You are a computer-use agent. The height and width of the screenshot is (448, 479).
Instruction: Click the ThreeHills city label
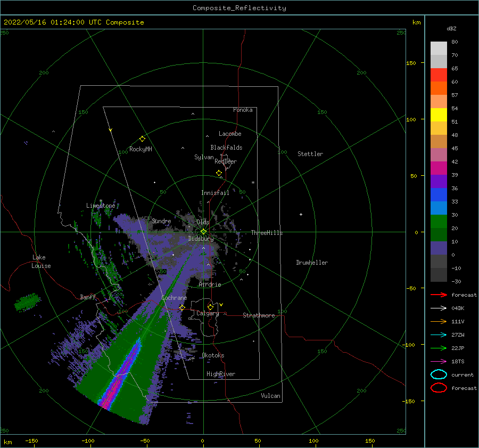coord(267,233)
